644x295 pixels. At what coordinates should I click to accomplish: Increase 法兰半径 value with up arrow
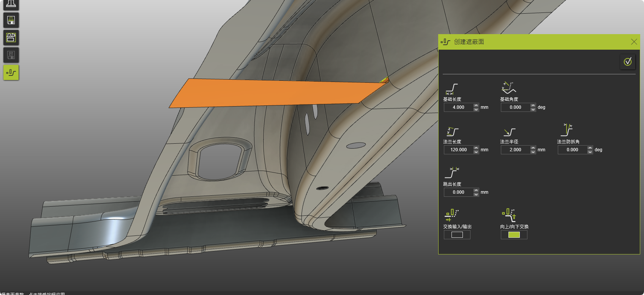[533, 148]
